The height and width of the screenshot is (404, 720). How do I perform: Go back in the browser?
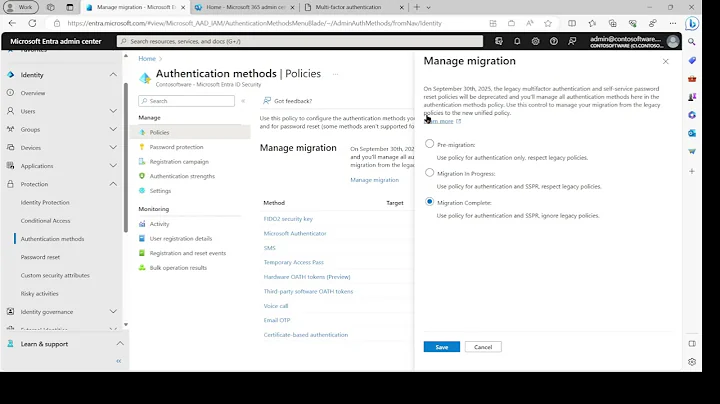point(12,23)
